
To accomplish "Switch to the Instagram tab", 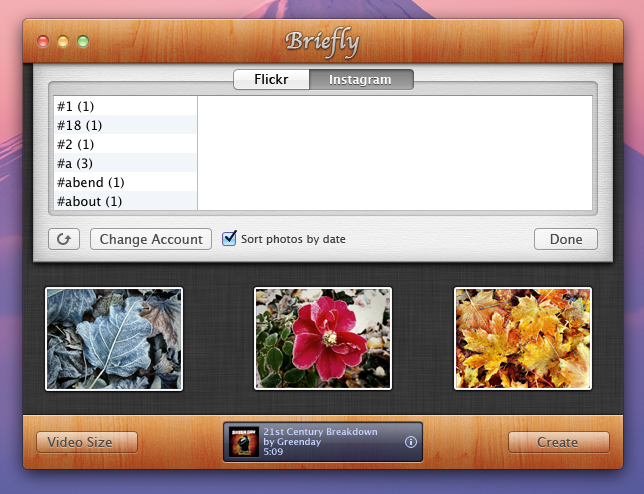I will (361, 79).
